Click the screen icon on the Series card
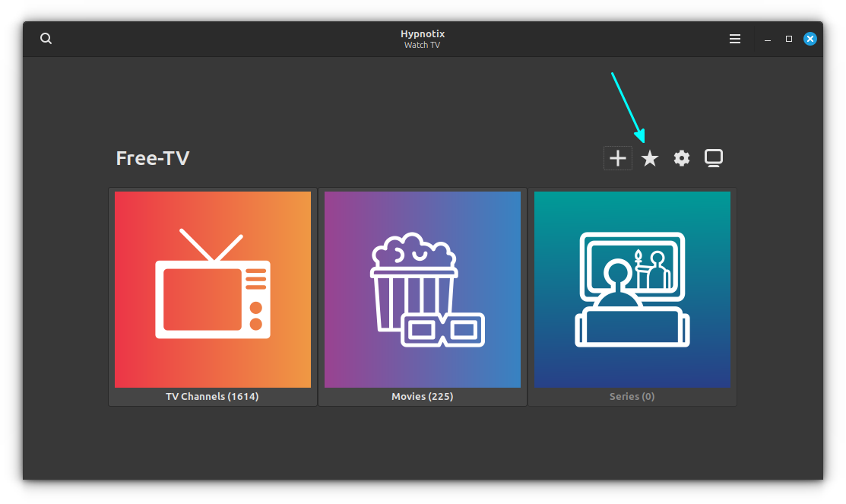This screenshot has width=846, height=504. [x=632, y=290]
